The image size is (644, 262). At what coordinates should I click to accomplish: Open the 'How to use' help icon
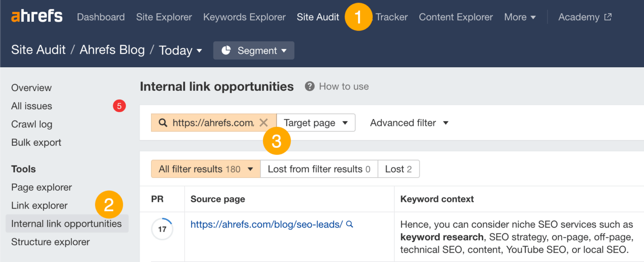pyautogui.click(x=309, y=86)
